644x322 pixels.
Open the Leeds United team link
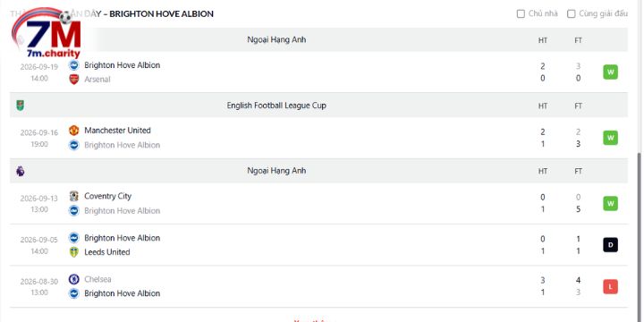pyautogui.click(x=106, y=252)
